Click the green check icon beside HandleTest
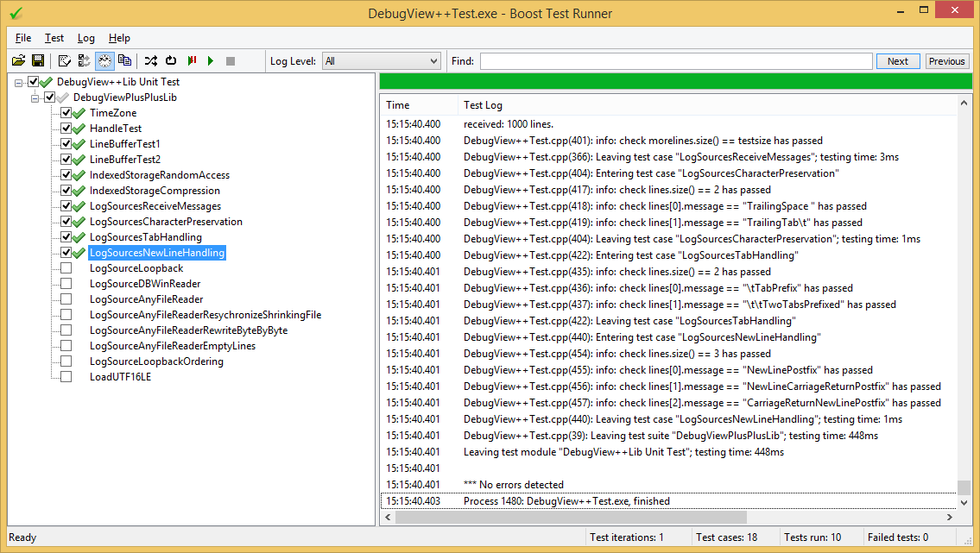 pos(79,129)
